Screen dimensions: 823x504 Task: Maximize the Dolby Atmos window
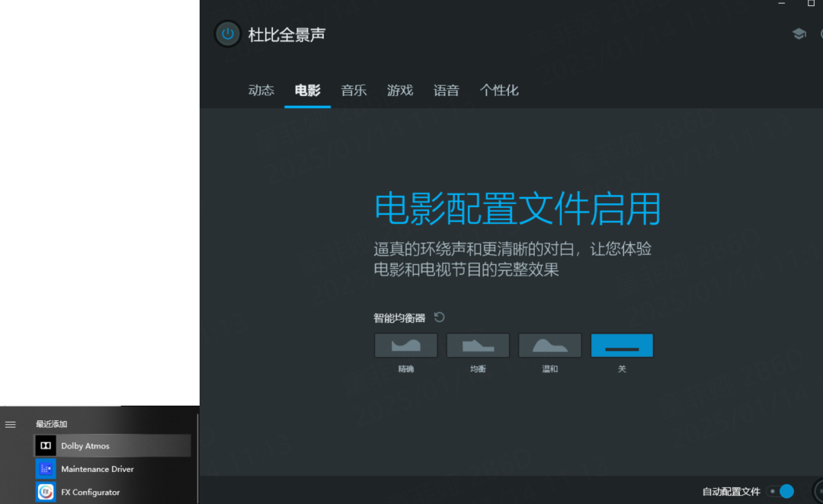pos(811,4)
